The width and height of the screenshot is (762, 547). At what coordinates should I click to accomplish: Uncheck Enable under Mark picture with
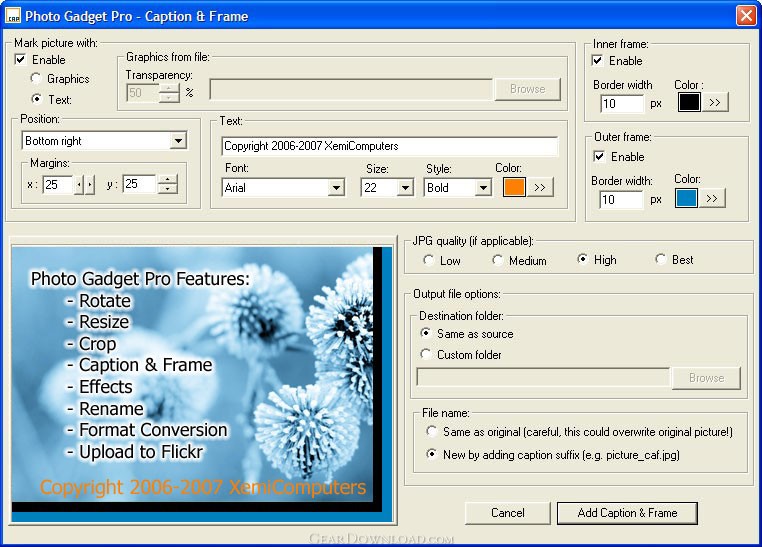pos(22,60)
